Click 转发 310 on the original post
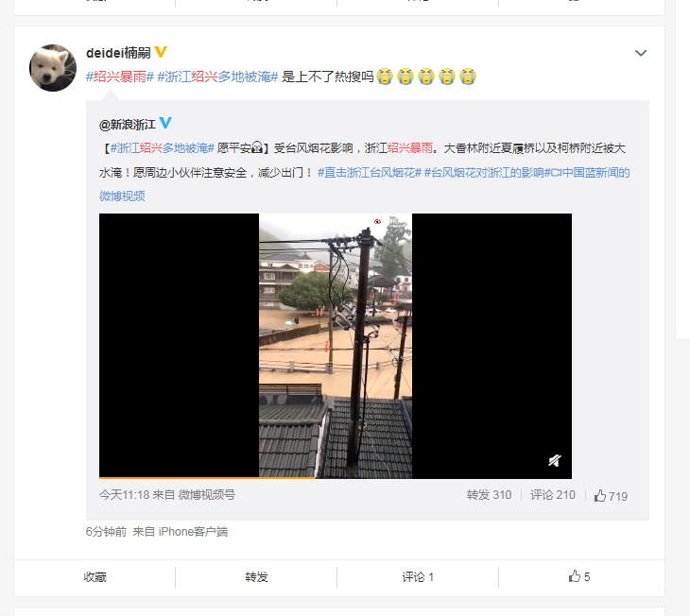The height and width of the screenshot is (616, 690). 489,495
